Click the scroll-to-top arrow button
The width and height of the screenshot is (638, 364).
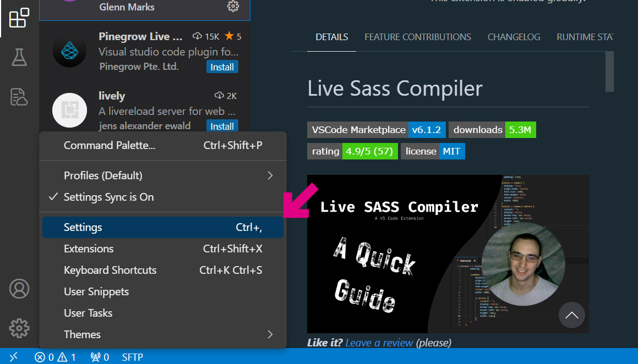pos(572,315)
